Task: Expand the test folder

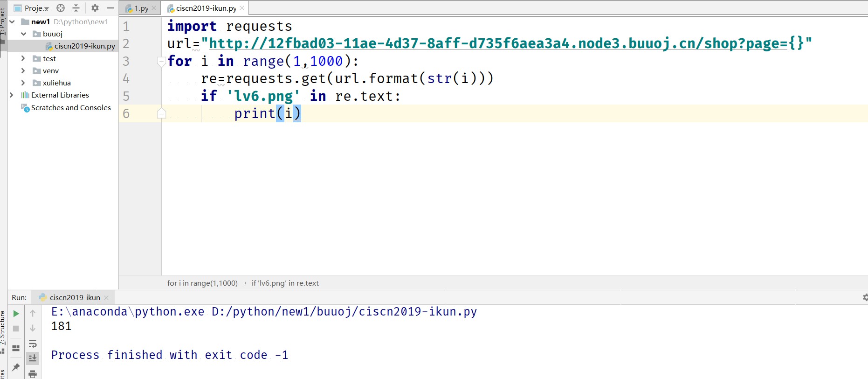Action: point(23,58)
